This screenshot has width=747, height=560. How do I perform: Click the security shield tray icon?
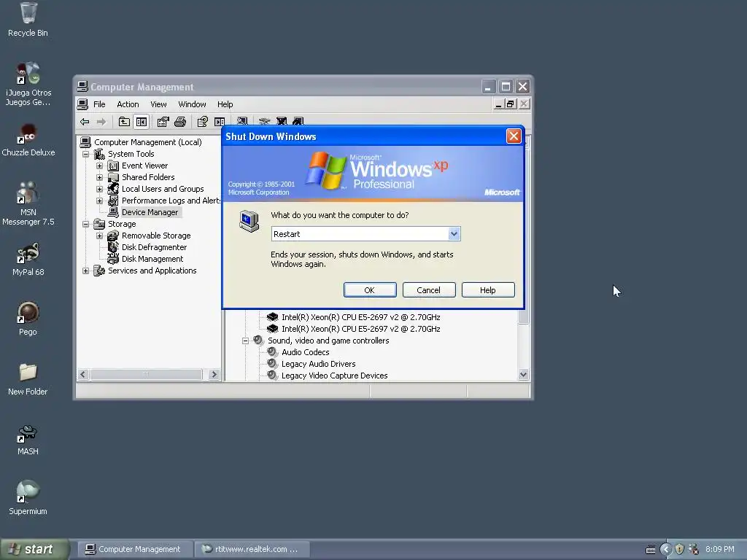pyautogui.click(x=680, y=550)
